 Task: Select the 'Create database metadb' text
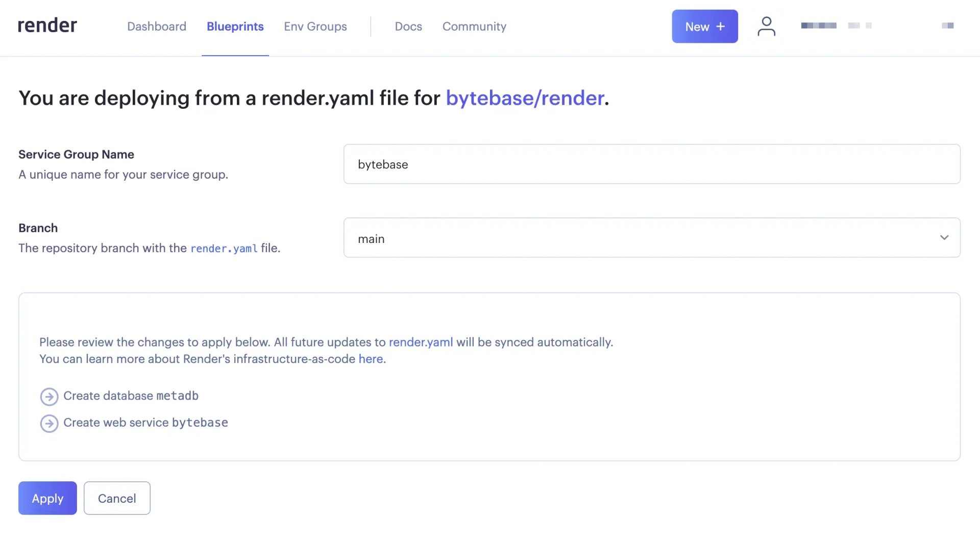pyautogui.click(x=131, y=396)
